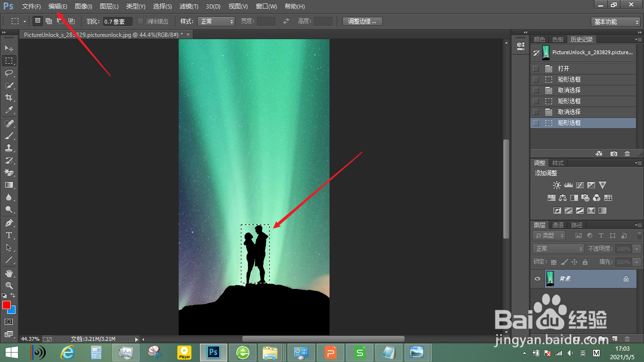Open the 样式 style dropdown
This screenshot has width=644, height=362.
pos(216,21)
